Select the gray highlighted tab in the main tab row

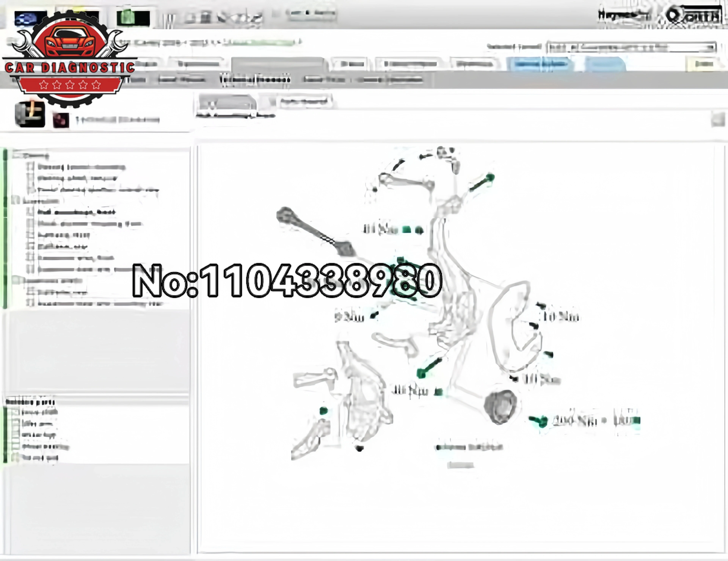pyautogui.click(x=278, y=64)
